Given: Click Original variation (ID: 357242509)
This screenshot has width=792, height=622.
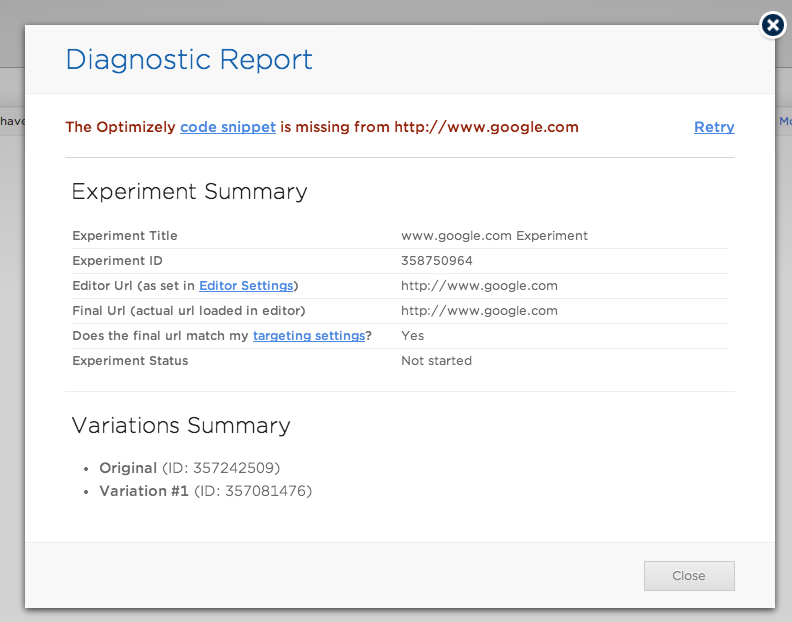Looking at the screenshot, I should pos(189,468).
